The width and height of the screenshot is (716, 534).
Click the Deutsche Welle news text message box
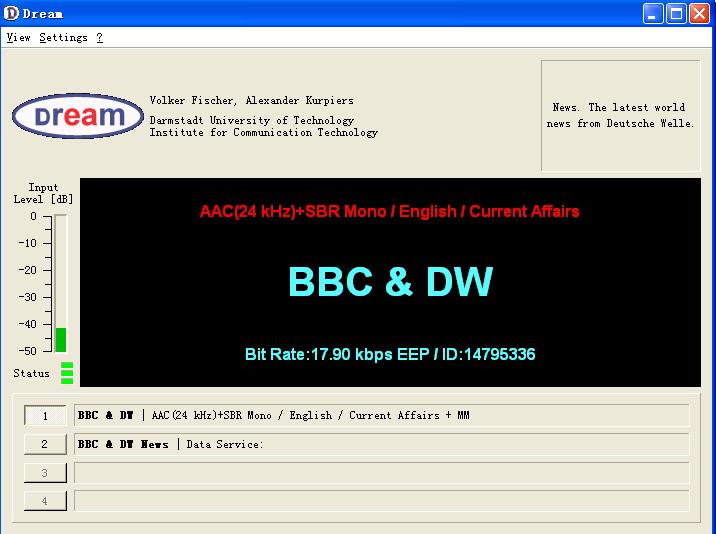(x=620, y=116)
